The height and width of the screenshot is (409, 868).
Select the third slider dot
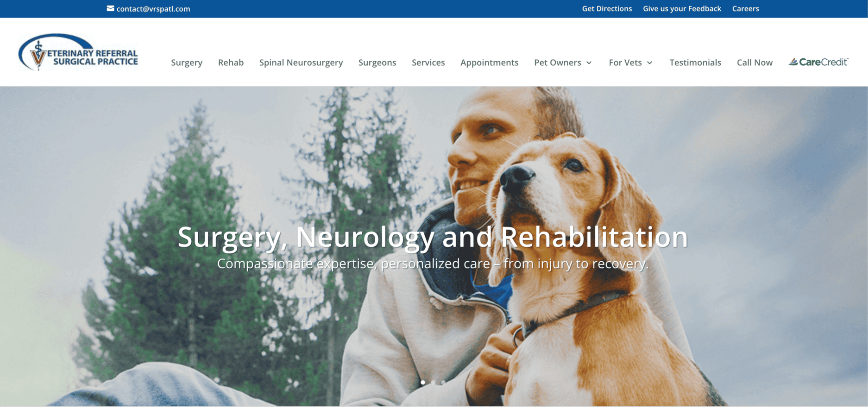tap(443, 383)
